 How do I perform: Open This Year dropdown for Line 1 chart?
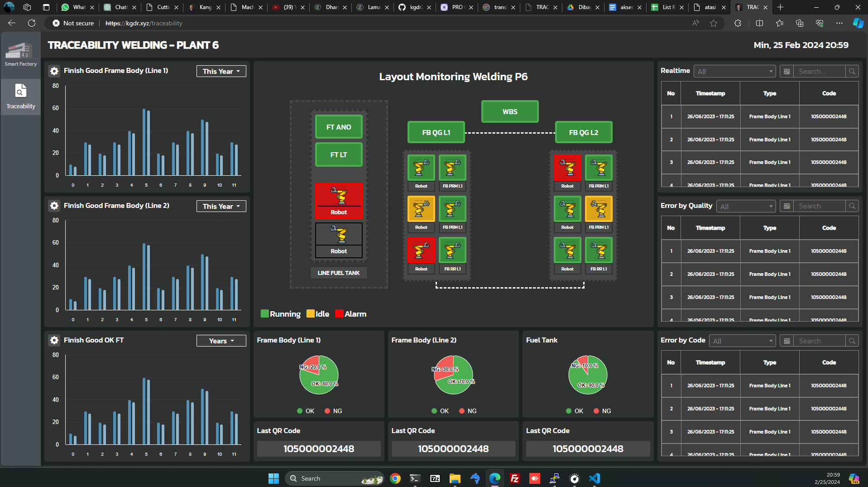(221, 72)
